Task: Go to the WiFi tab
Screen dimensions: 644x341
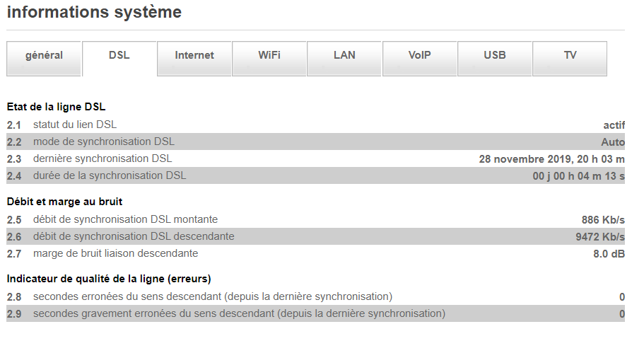Action: (269, 56)
